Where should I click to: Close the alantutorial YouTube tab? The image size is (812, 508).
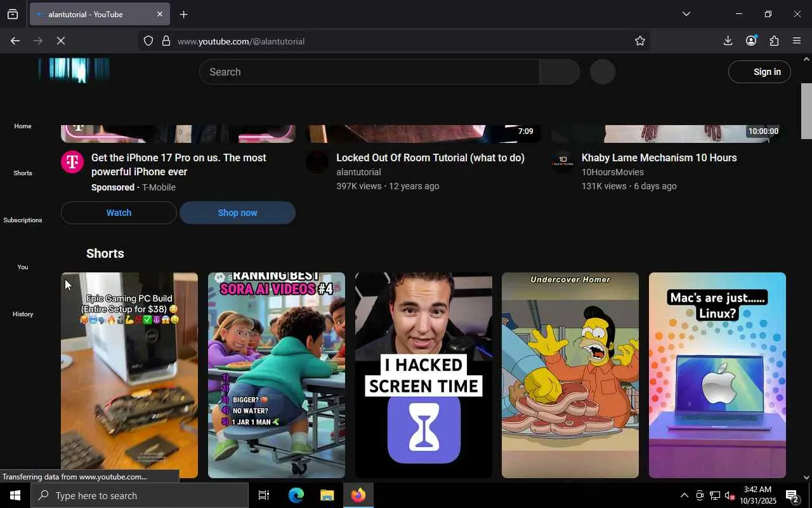[x=159, y=14]
